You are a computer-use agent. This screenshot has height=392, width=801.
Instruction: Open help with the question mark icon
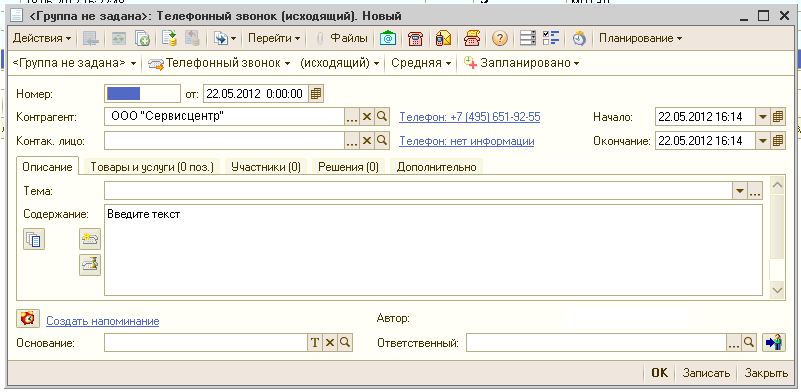click(500, 38)
